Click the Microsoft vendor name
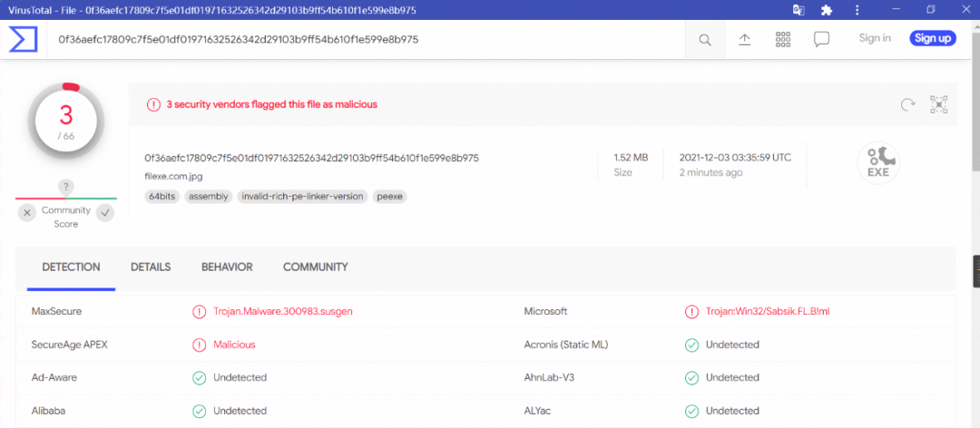 click(545, 311)
